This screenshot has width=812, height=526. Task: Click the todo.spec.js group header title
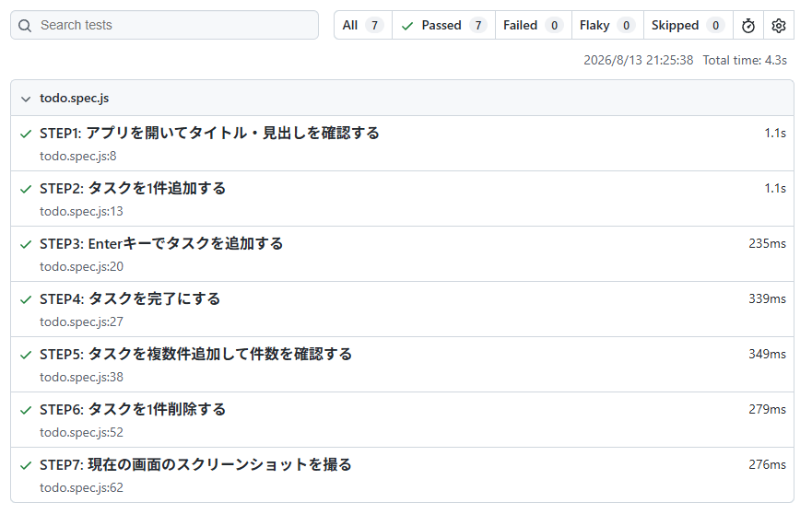[74, 99]
